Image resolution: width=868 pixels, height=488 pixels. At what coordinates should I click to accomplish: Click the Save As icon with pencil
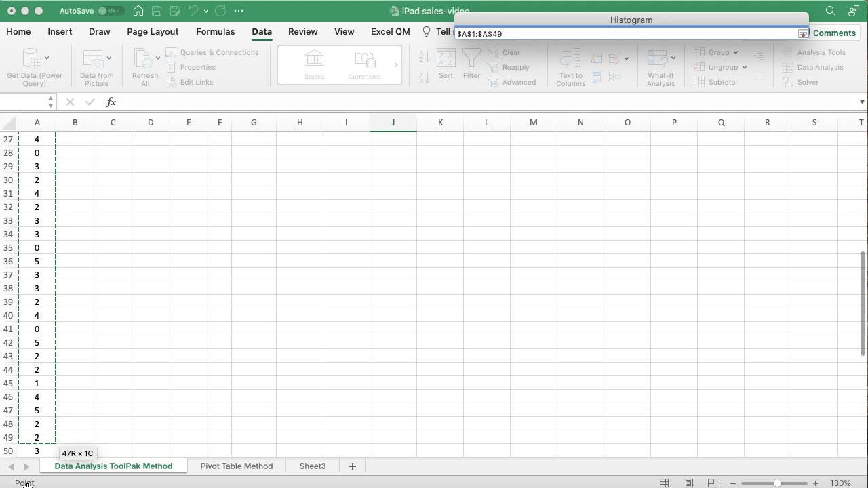(176, 11)
